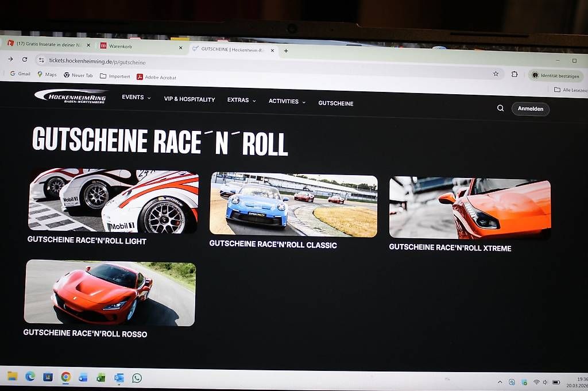
Task: Go forward in browser history
Action: pyautogui.click(x=10, y=59)
